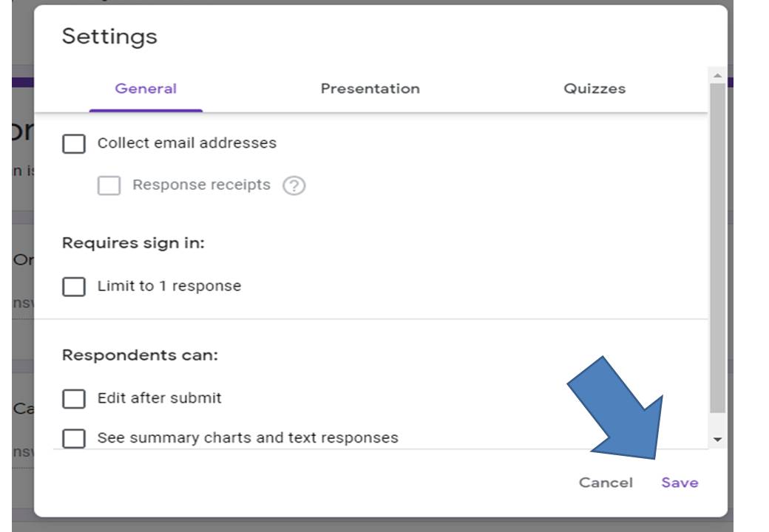Viewport: 769px width, 532px height.
Task: Tick the Response receipts checkbox
Action: [x=109, y=185]
